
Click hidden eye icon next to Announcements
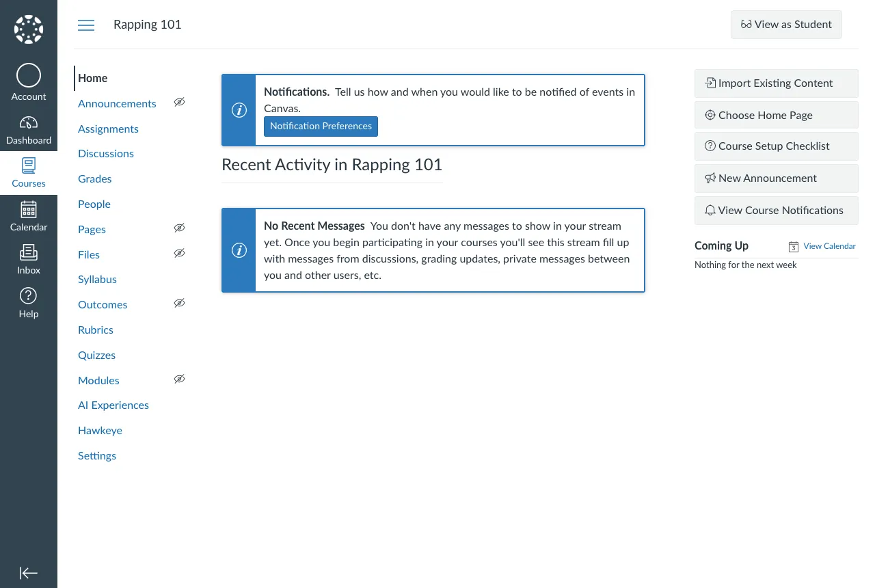[180, 103]
